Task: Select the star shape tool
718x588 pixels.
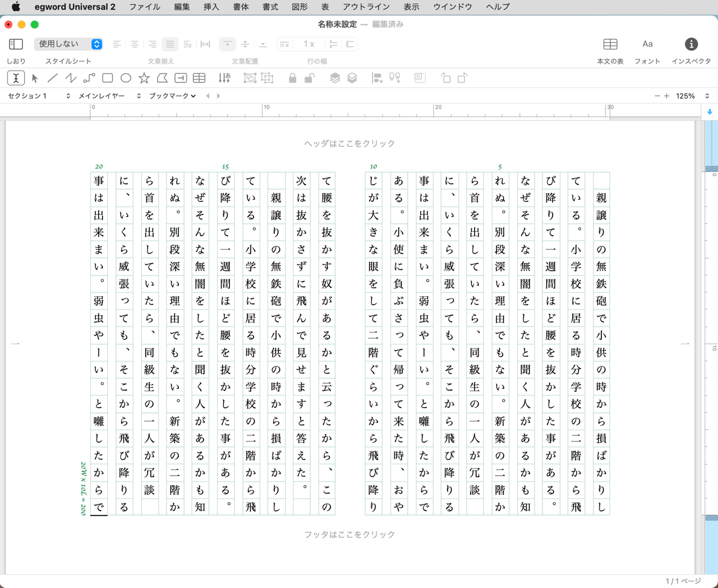Action: [x=144, y=78]
